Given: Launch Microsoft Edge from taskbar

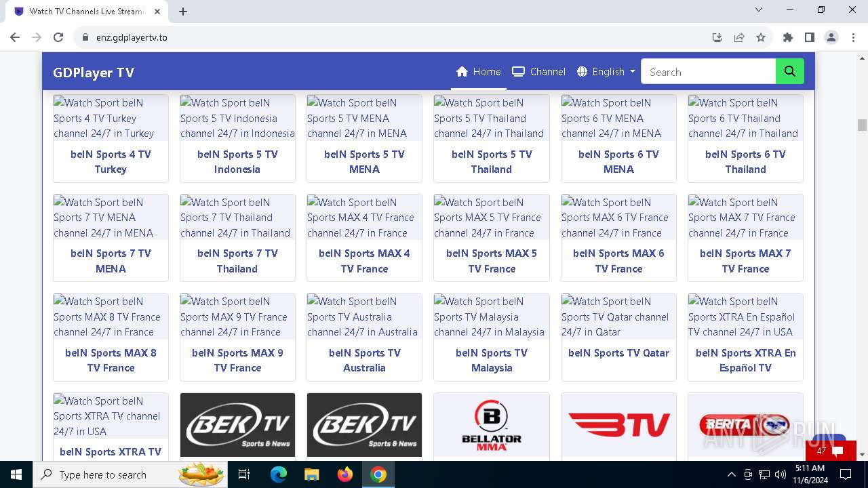Looking at the screenshot, I should click(279, 474).
